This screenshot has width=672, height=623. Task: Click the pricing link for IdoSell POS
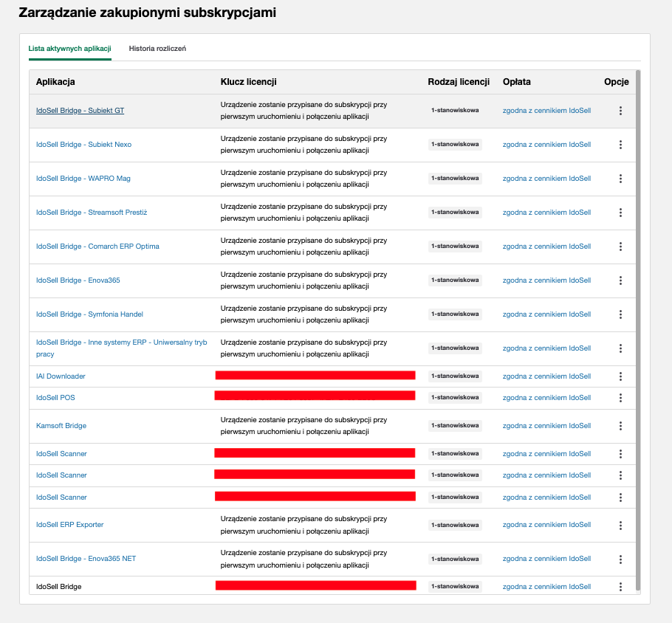click(x=546, y=398)
